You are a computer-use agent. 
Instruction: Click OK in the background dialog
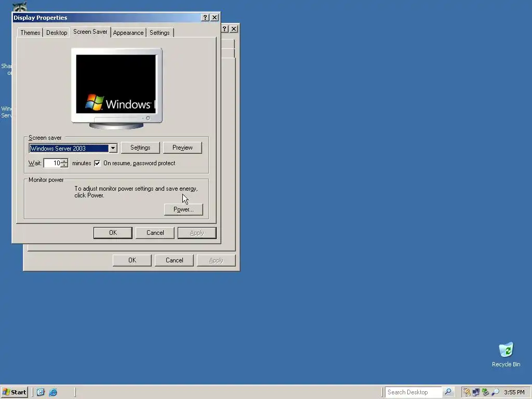[x=132, y=260]
